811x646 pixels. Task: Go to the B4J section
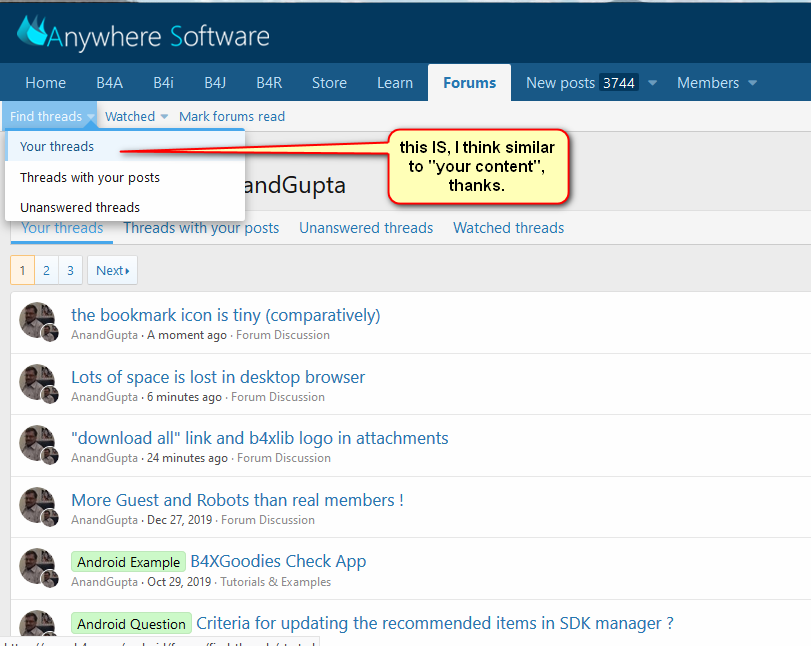coord(215,83)
